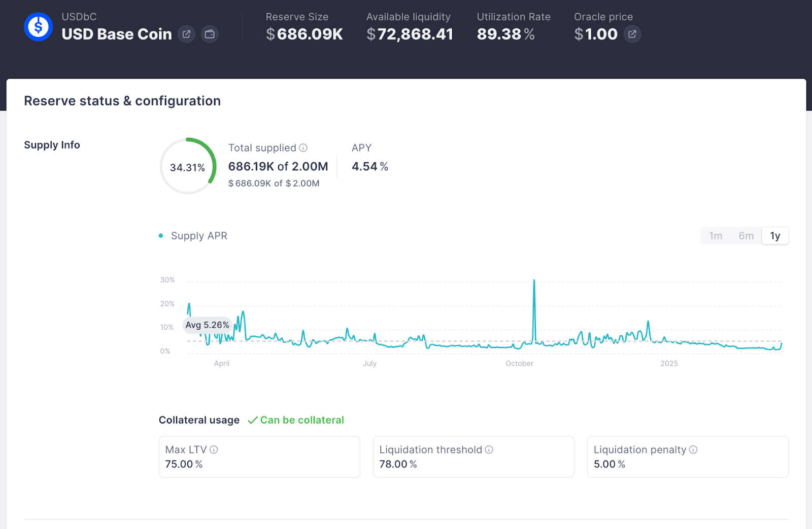The image size is (812, 529).
Task: Click the APY 4.54% value
Action: (x=370, y=166)
